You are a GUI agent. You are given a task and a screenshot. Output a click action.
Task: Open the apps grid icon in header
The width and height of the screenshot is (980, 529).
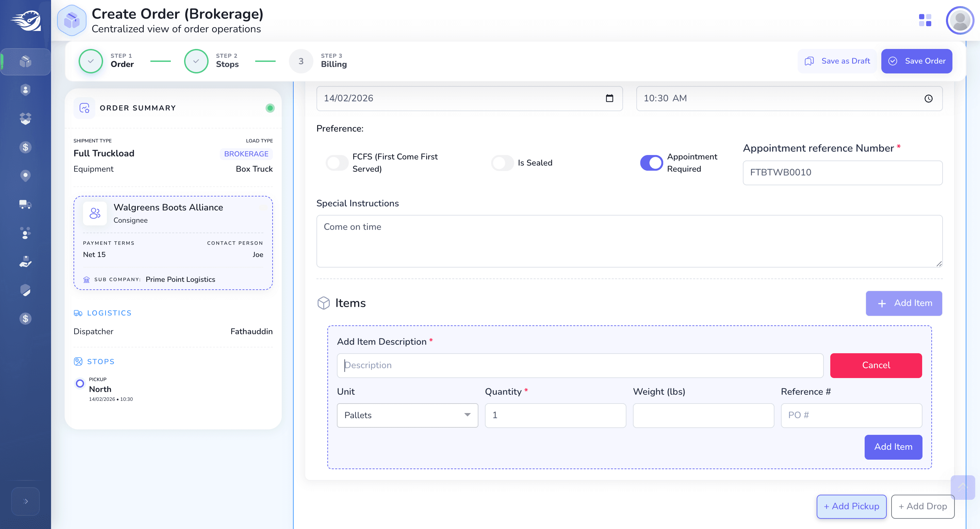tap(925, 20)
